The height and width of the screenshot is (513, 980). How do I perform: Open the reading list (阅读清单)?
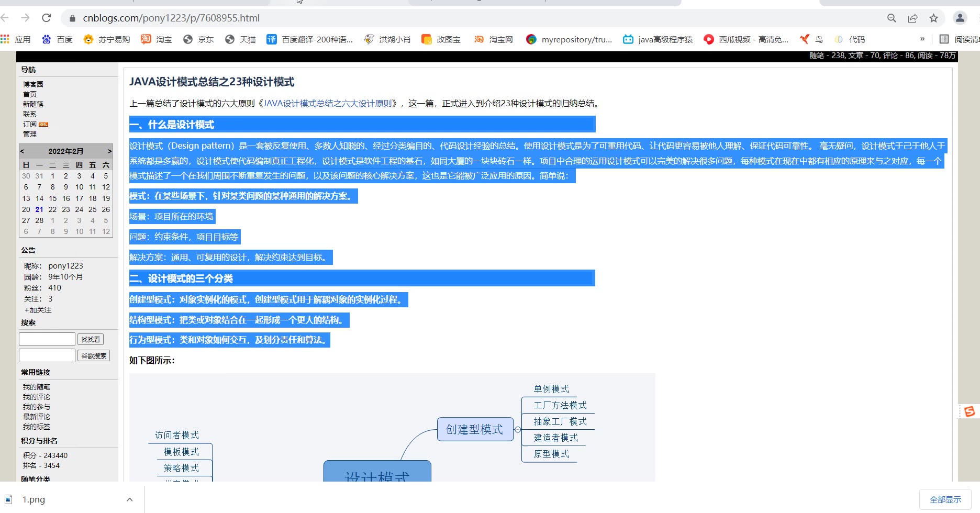tap(959, 39)
